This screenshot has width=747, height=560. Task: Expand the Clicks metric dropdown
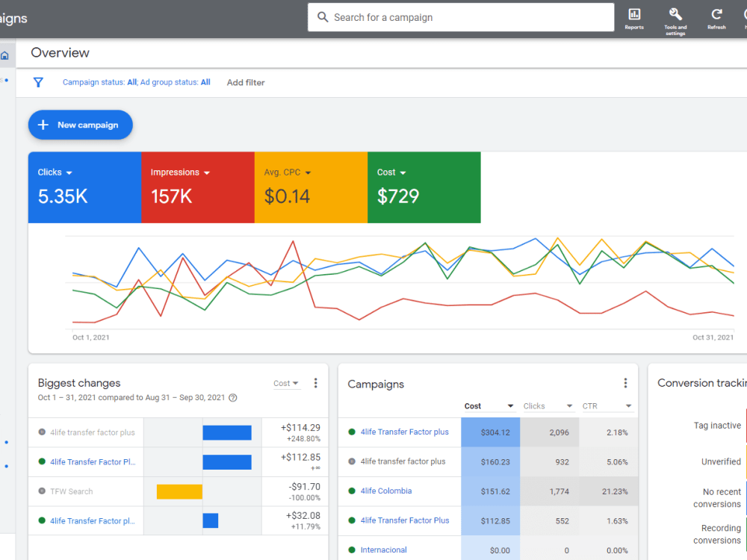pos(69,173)
